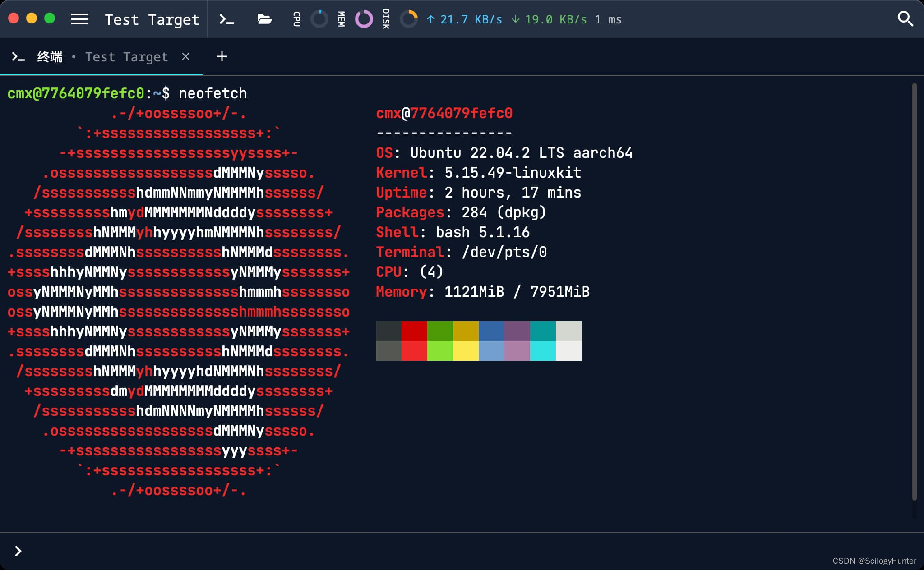
Task: Click the Test Target title label
Action: (x=152, y=19)
